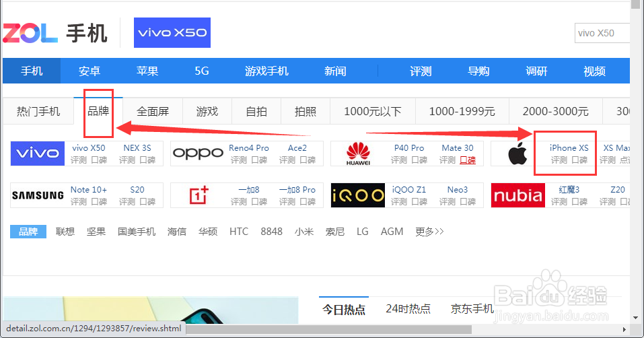
Task: Switch to the 游戏 category tab
Action: [x=207, y=111]
